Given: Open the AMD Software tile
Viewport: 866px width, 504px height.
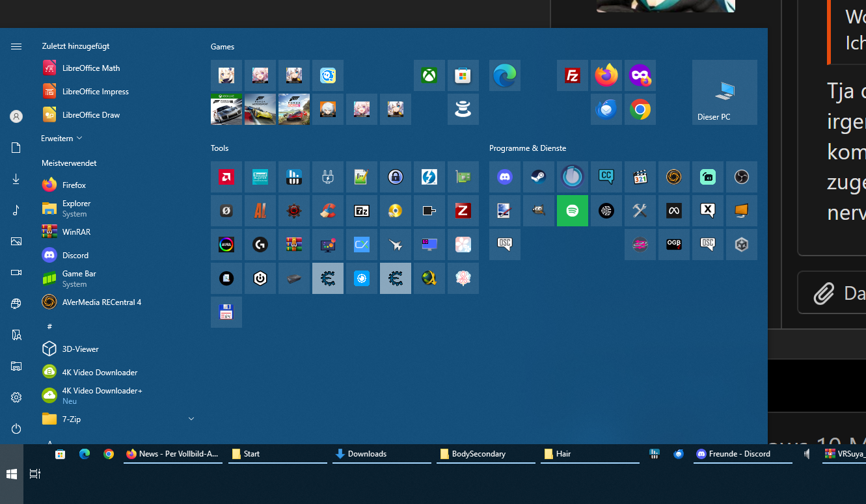Looking at the screenshot, I should coord(226,177).
